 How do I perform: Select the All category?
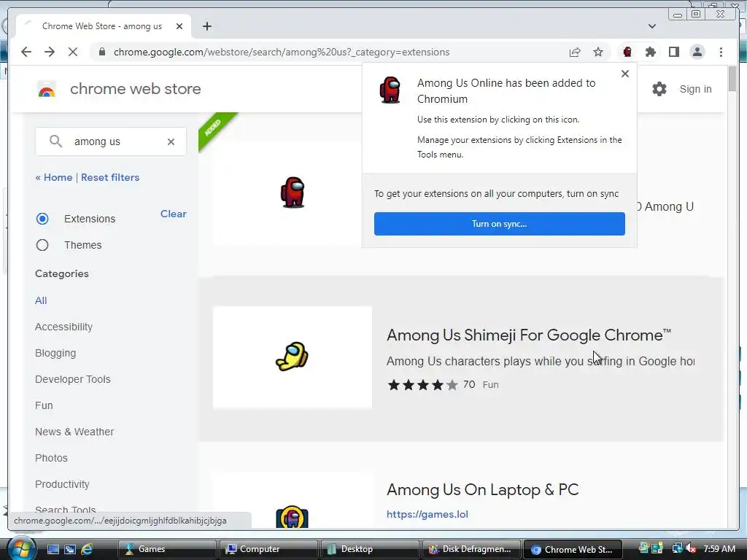[41, 300]
